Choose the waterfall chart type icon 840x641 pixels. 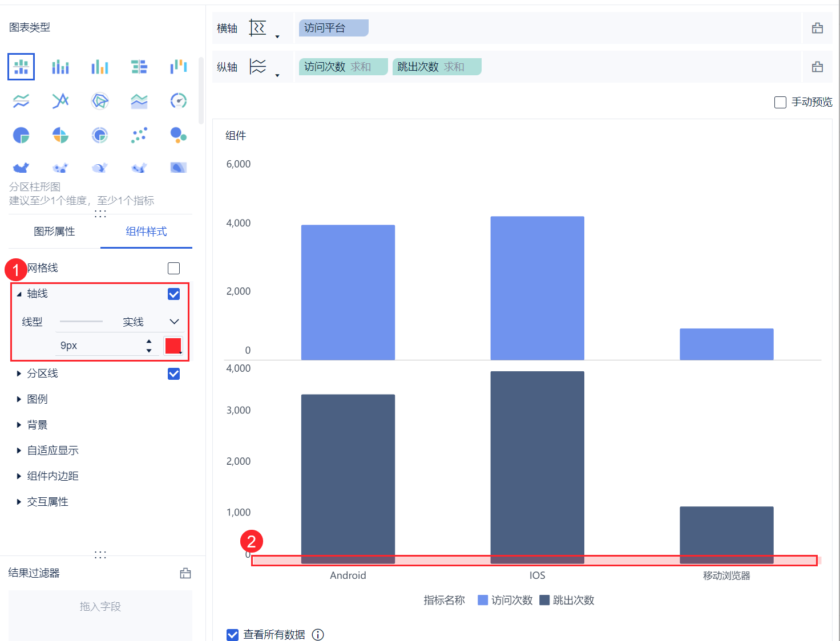pyautogui.click(x=179, y=67)
